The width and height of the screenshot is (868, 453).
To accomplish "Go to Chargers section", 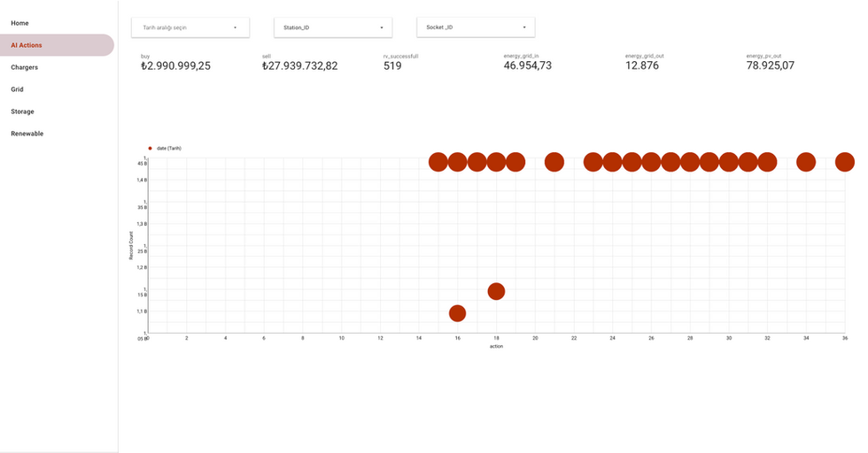I will click(x=25, y=67).
